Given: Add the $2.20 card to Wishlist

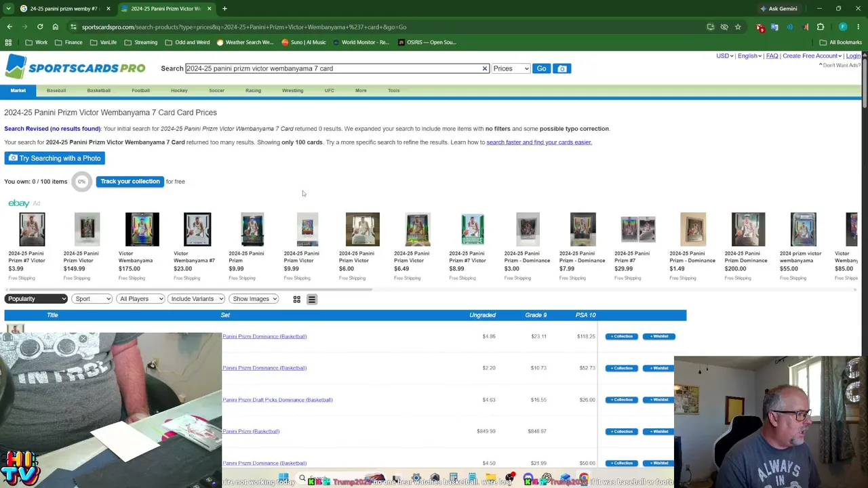Looking at the screenshot, I should pos(658,368).
